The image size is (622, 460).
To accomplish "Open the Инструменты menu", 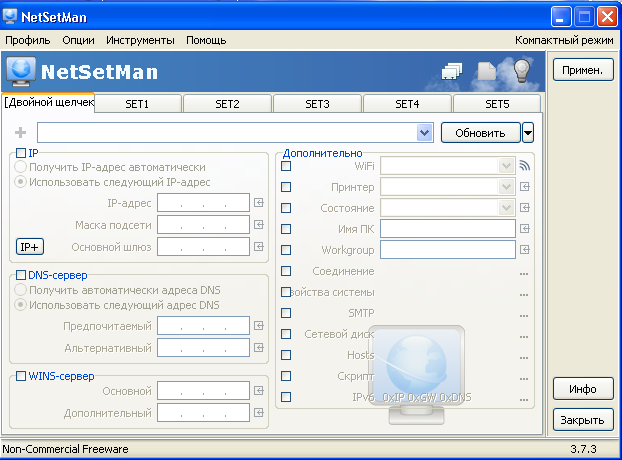I will pos(140,40).
